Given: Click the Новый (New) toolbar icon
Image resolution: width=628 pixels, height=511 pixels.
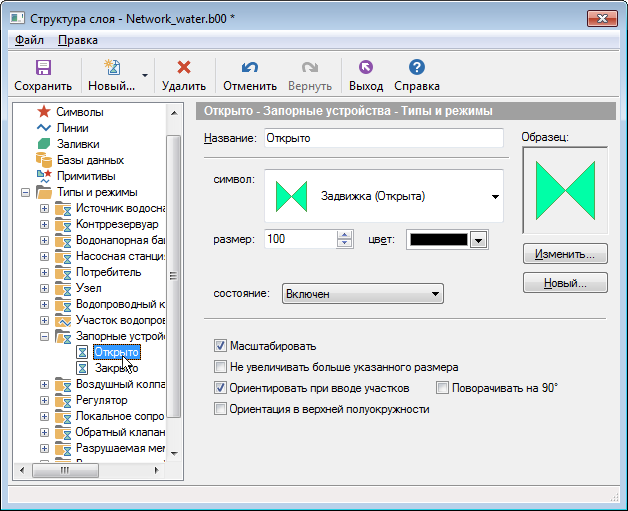Looking at the screenshot, I should point(112,68).
